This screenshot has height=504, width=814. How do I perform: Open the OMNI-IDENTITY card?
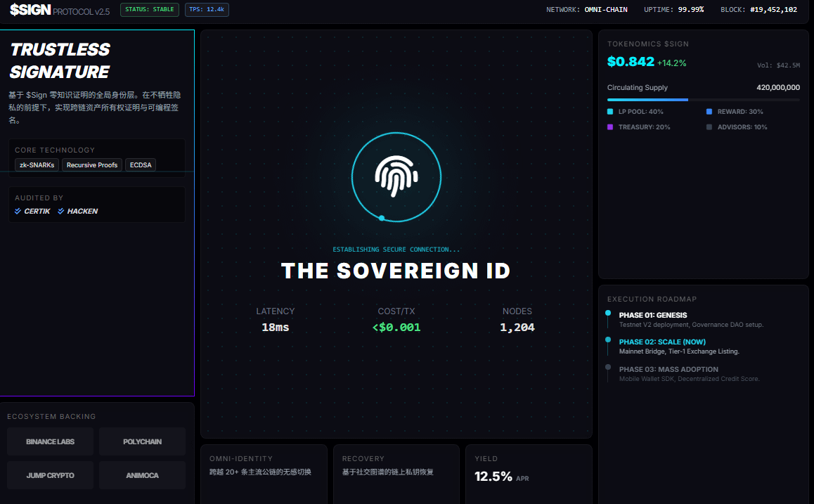point(264,474)
